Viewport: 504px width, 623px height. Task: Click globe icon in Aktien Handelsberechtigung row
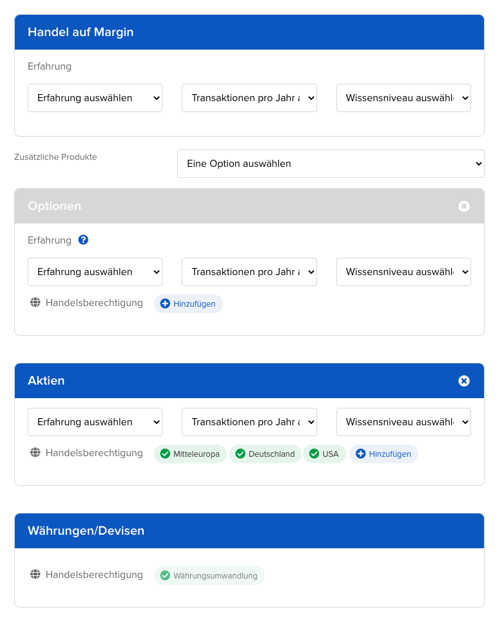(35, 453)
